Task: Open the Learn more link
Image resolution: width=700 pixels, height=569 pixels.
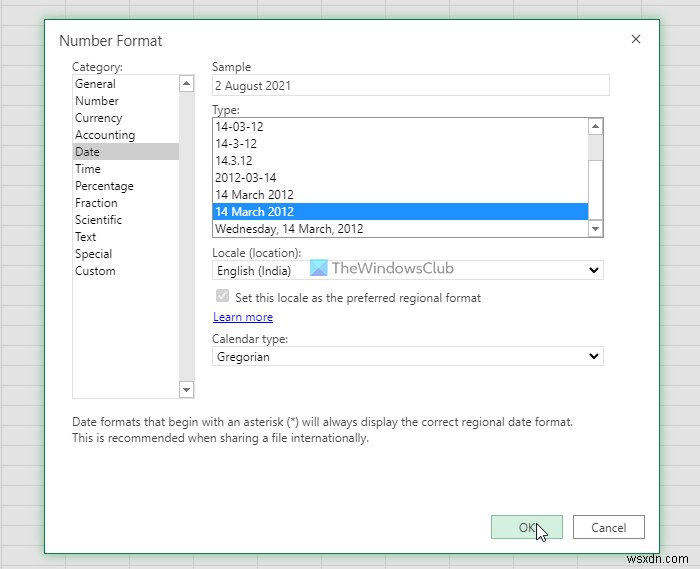Action: click(x=243, y=317)
